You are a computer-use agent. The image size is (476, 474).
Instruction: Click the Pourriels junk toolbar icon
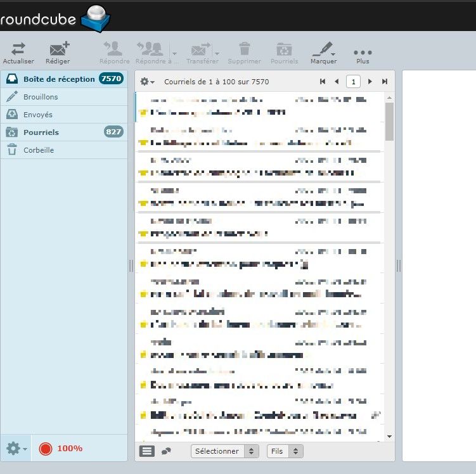[284, 49]
